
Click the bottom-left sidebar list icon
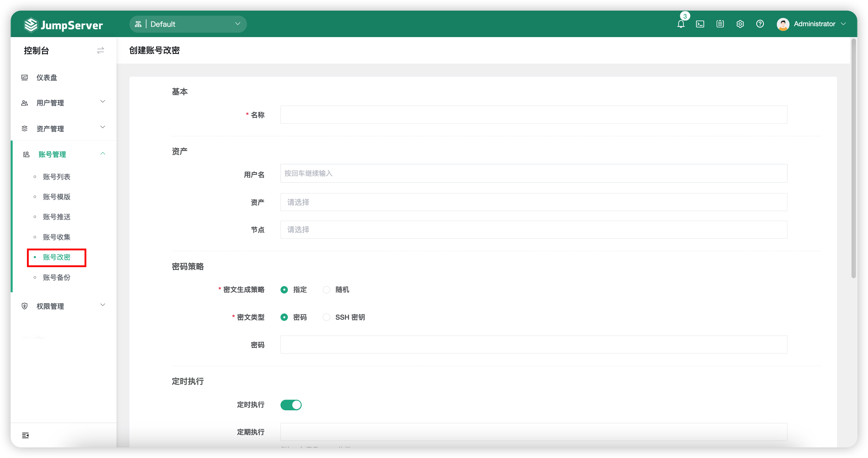pos(25,435)
